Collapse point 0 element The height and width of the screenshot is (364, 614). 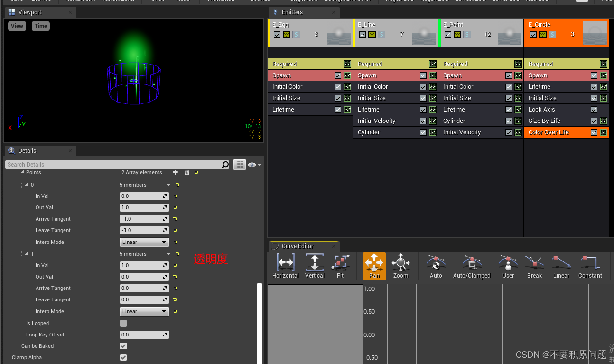(27, 185)
